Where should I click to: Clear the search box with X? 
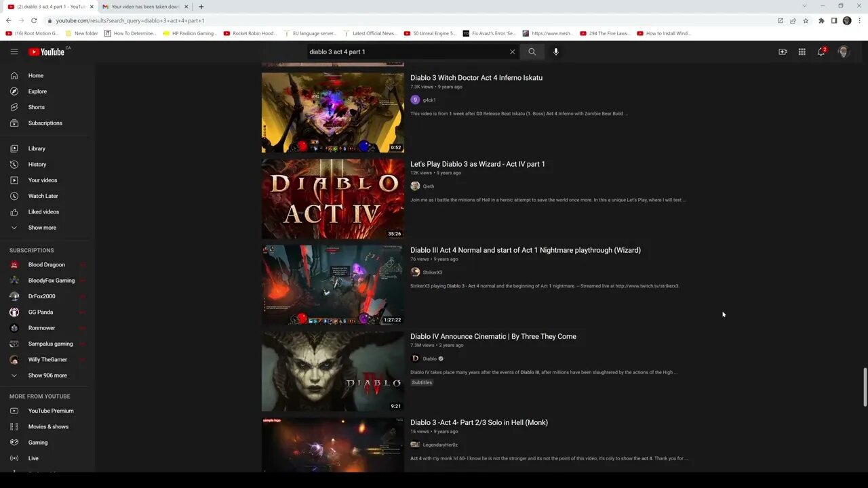click(512, 52)
